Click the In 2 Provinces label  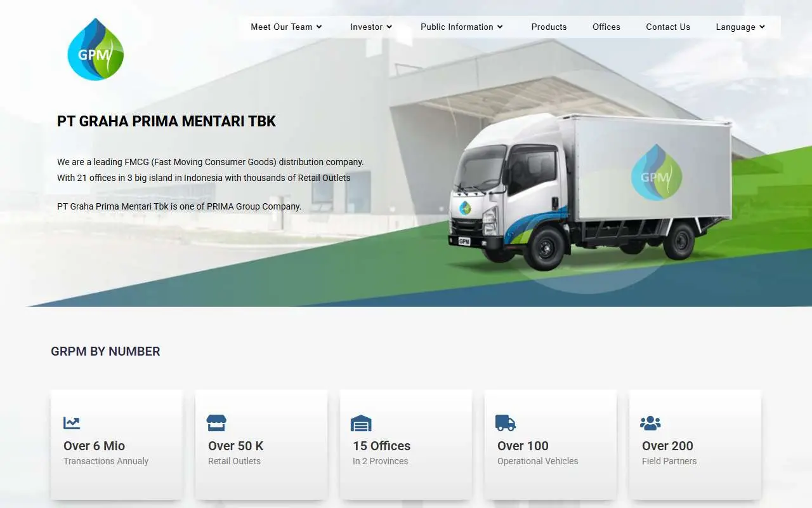381,461
